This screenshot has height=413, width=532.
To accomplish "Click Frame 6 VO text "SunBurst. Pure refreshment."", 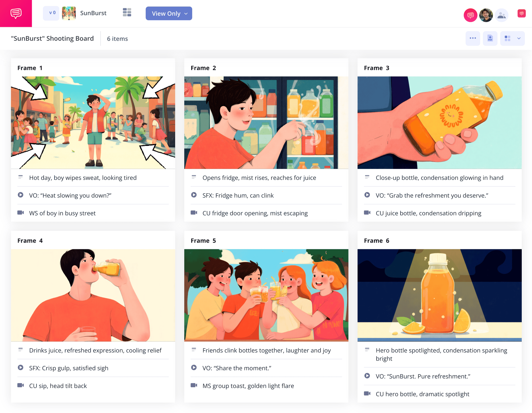I will [423, 376].
